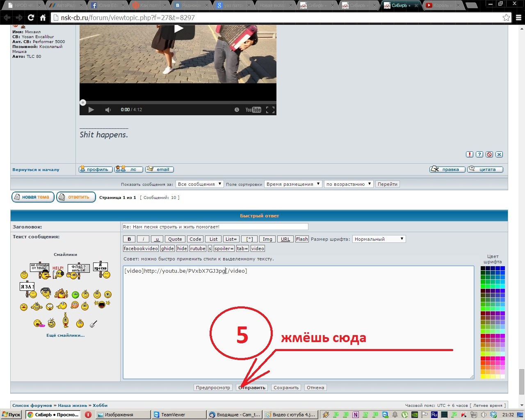This screenshot has height=420, width=525.
Task: Open the 'Все сообщения' dropdown
Action: 199,184
